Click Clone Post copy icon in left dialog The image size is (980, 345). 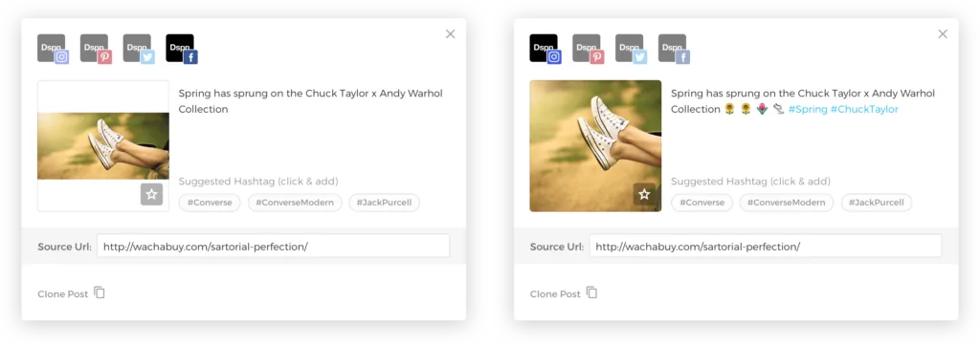coord(100,292)
